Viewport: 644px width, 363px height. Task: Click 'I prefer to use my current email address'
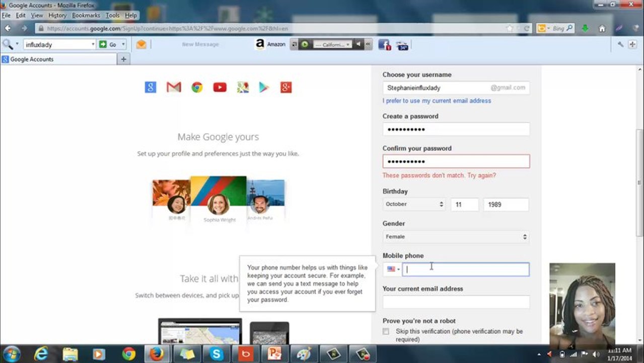click(437, 101)
